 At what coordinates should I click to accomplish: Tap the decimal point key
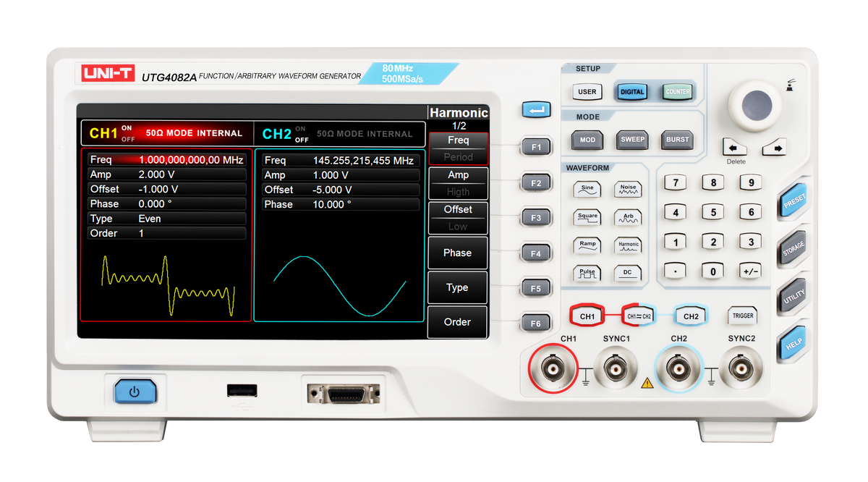tap(676, 271)
